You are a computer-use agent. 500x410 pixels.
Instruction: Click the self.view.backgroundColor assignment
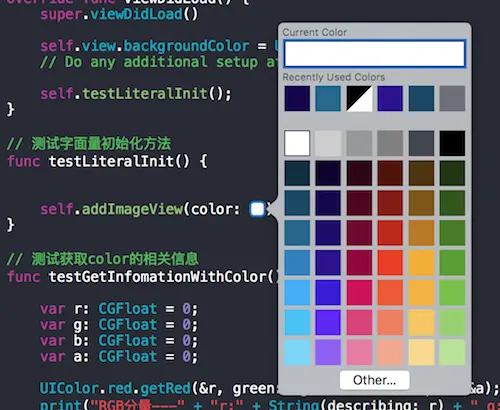[158, 46]
